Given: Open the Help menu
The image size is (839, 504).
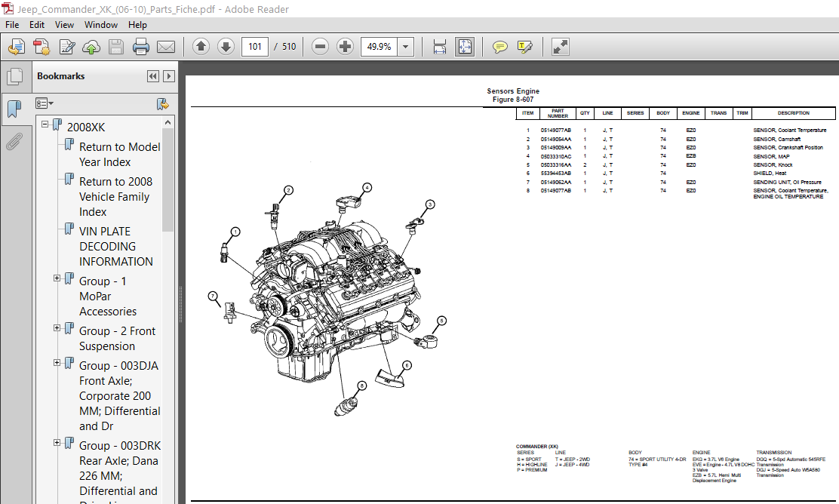Looking at the screenshot, I should click(137, 25).
